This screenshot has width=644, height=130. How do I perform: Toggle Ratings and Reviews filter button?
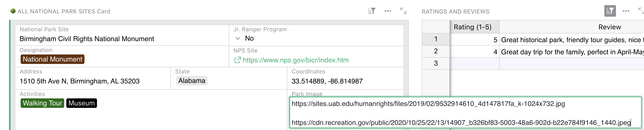610,11
